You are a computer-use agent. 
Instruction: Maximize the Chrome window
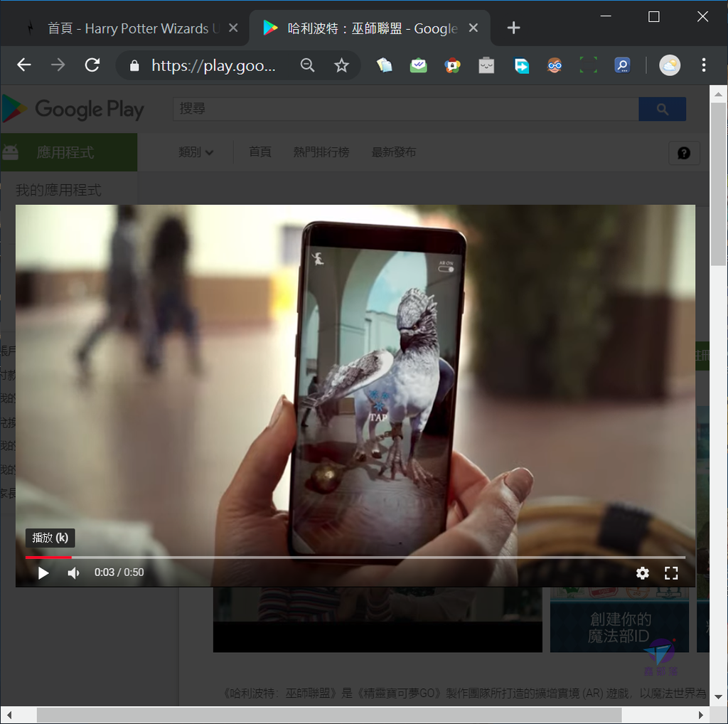654,17
